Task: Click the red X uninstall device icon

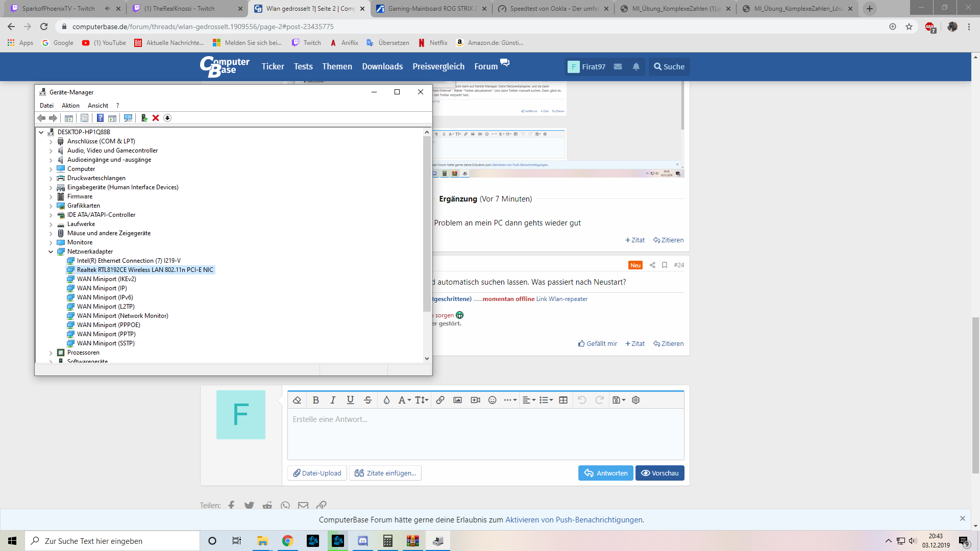Action: pyautogui.click(x=156, y=118)
